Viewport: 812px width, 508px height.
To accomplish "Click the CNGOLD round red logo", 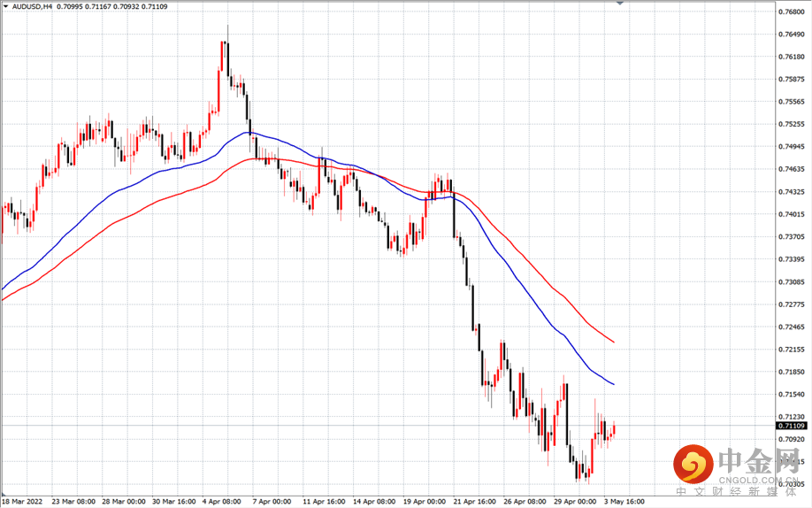I will click(693, 464).
